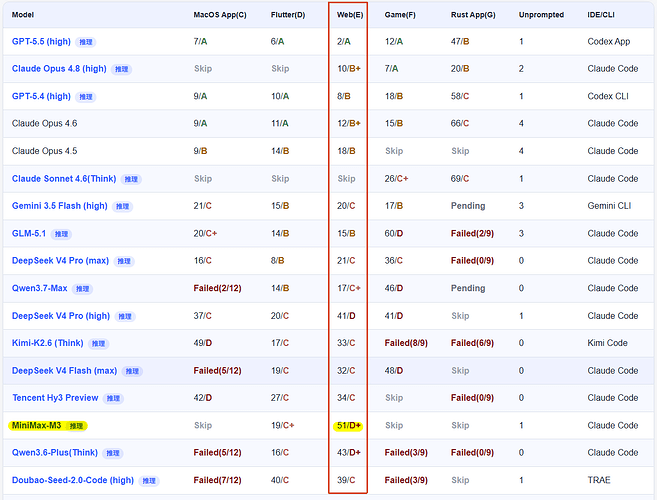Select 19/C+ Flutter score for MiniMax-M3
The height and width of the screenshot is (500, 657).
282,425
